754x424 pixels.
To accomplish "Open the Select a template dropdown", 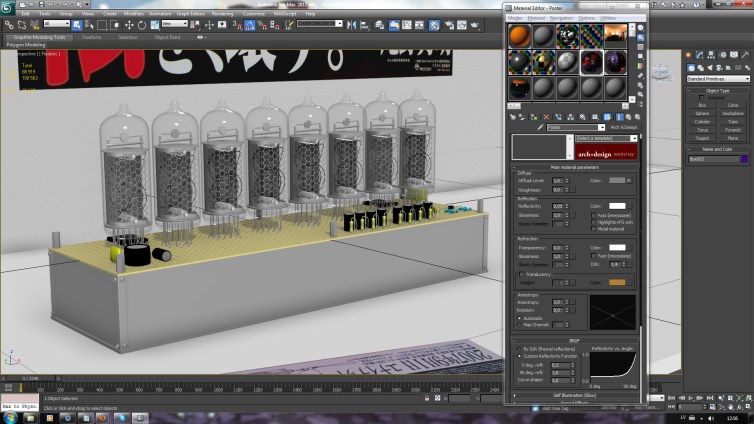I will (x=603, y=138).
